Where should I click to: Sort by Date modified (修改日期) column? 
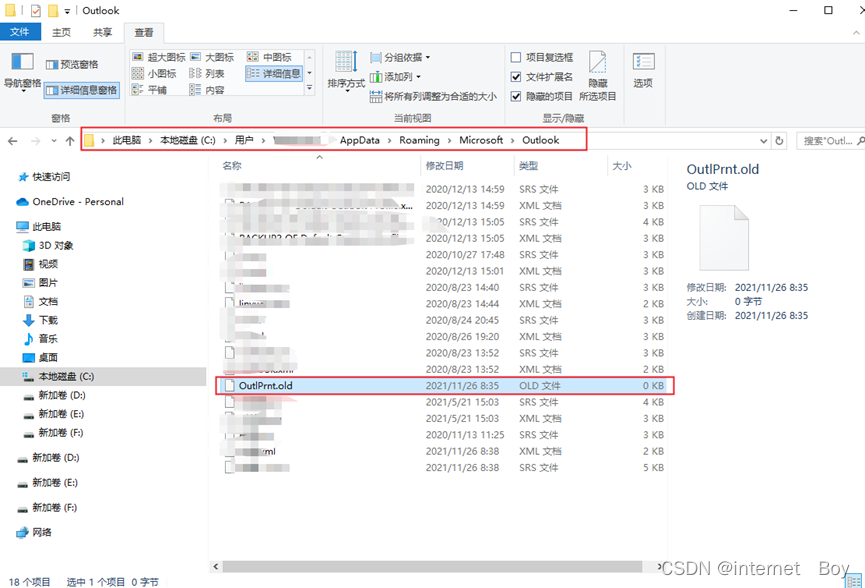pos(445,165)
